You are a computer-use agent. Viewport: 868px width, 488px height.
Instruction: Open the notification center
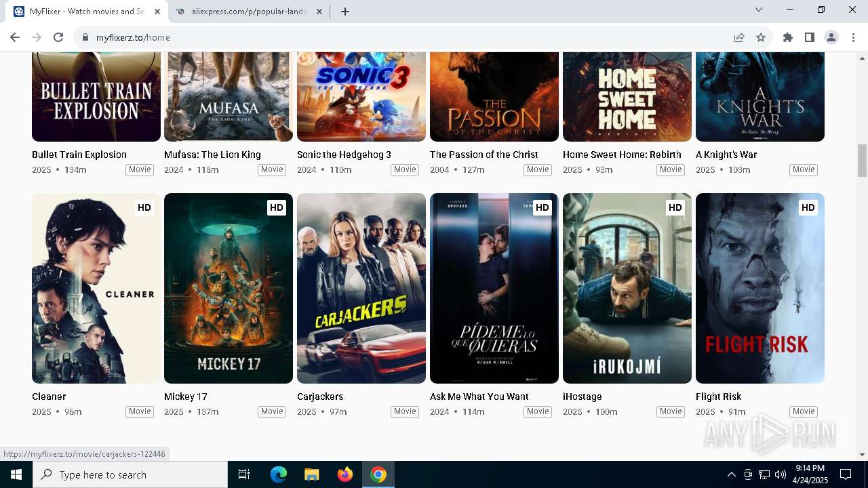pyautogui.click(x=846, y=474)
